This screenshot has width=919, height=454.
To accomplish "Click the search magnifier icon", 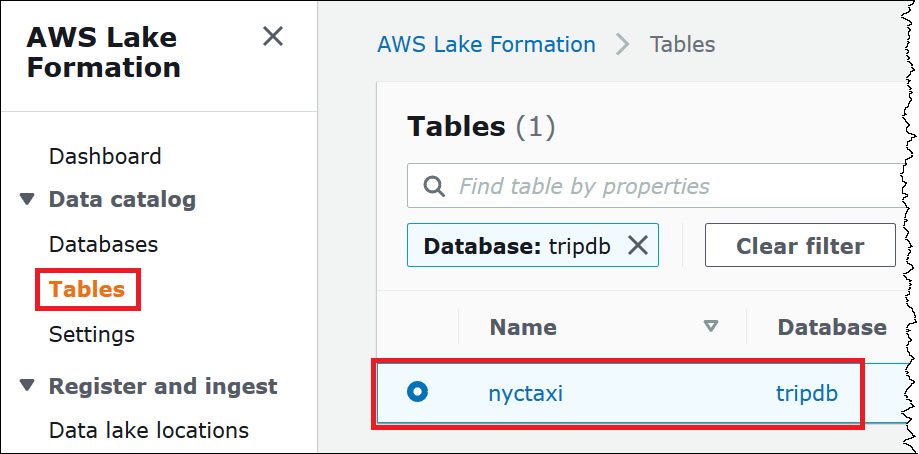I will tap(434, 186).
